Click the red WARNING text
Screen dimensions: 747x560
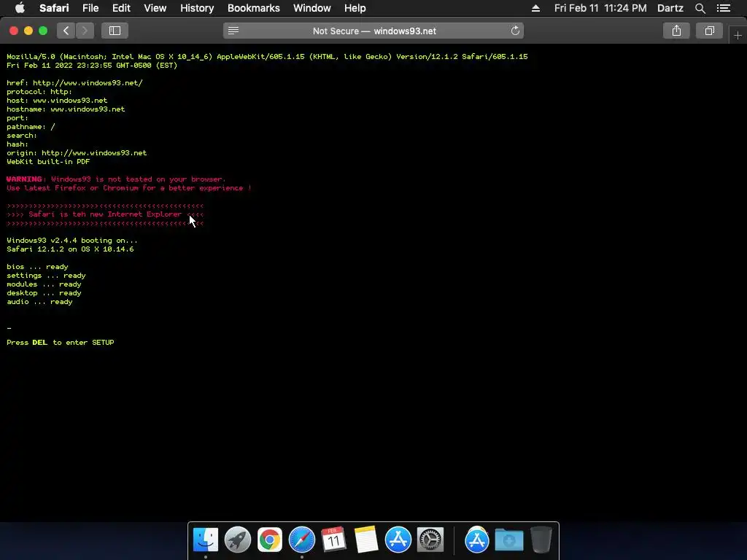tap(24, 179)
